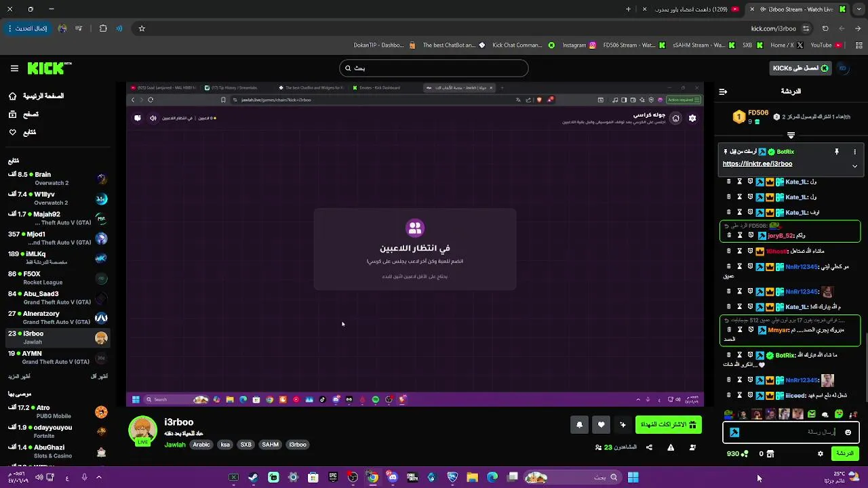The height and width of the screenshot is (488, 868).
Task: Mute sound in the streamed Jawlah game
Action: coord(153,118)
